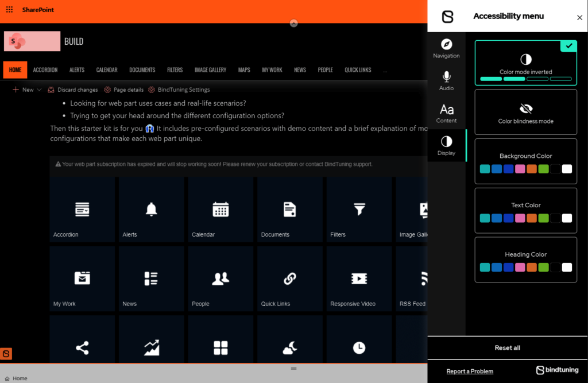Viewport: 588px width, 383px height.
Task: Go to the IMAGE GALLERY nav item
Action: [x=210, y=70]
